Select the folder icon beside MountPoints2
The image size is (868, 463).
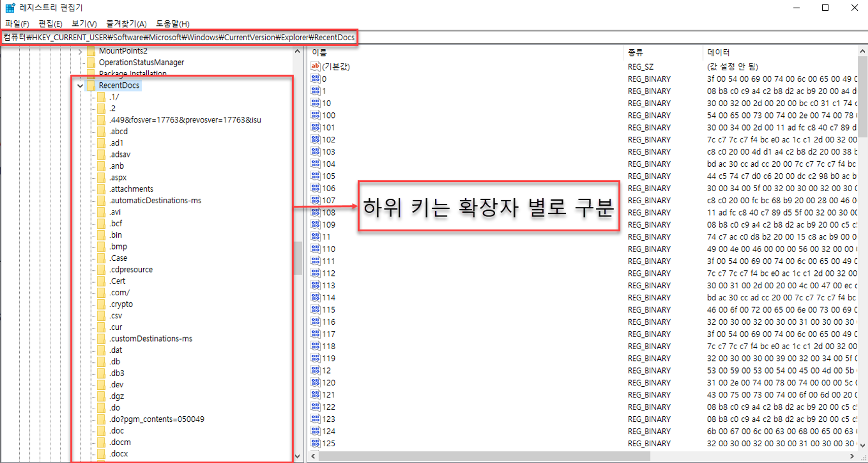(x=91, y=51)
